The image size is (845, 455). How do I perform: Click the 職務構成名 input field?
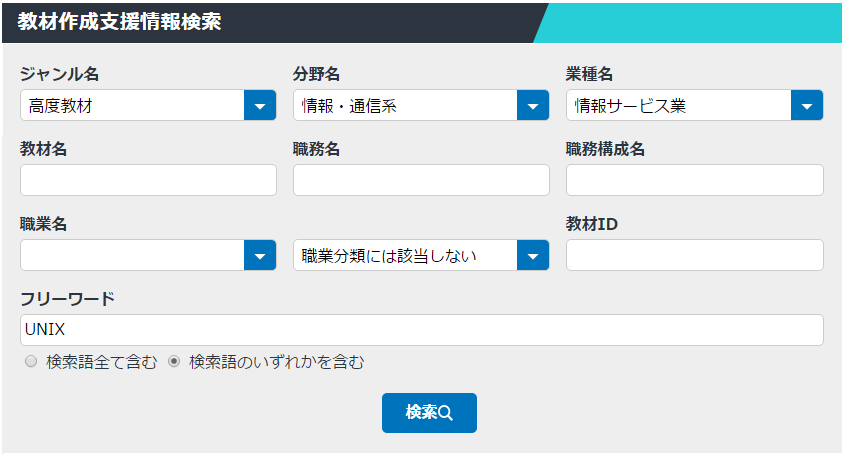tap(695, 180)
